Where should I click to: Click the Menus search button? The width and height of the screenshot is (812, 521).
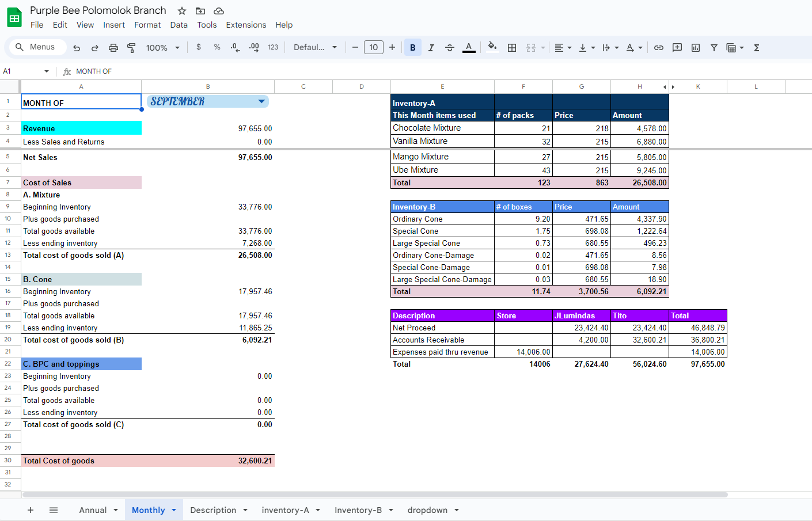36,47
